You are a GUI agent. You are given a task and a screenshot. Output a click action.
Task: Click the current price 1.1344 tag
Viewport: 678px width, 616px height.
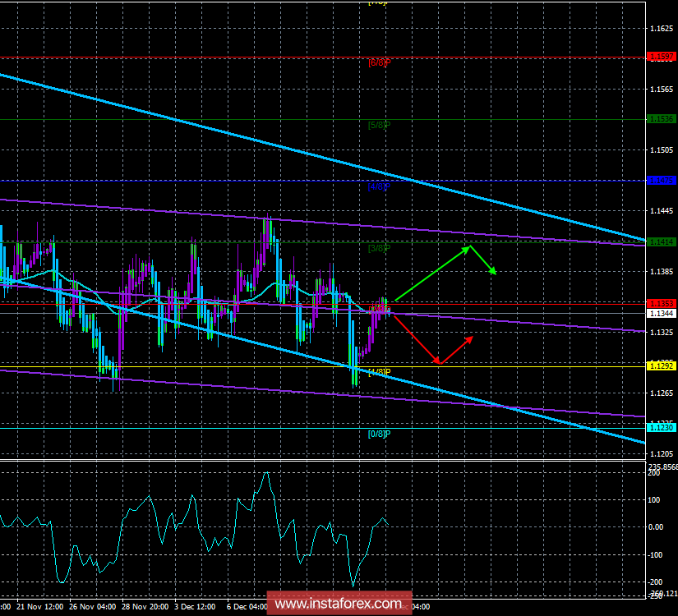(662, 314)
